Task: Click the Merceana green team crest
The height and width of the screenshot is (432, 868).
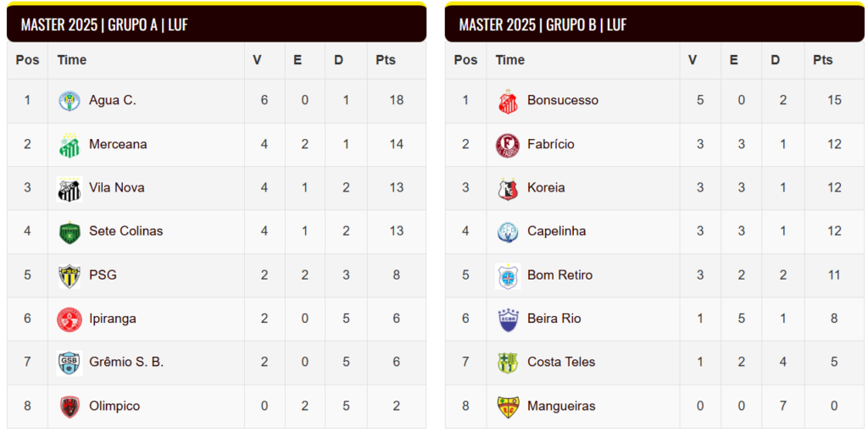Action: (x=70, y=145)
